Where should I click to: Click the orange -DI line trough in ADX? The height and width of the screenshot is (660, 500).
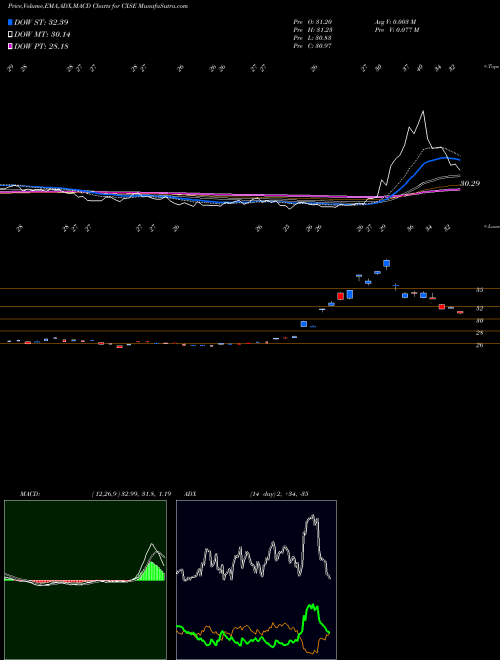click(311, 652)
